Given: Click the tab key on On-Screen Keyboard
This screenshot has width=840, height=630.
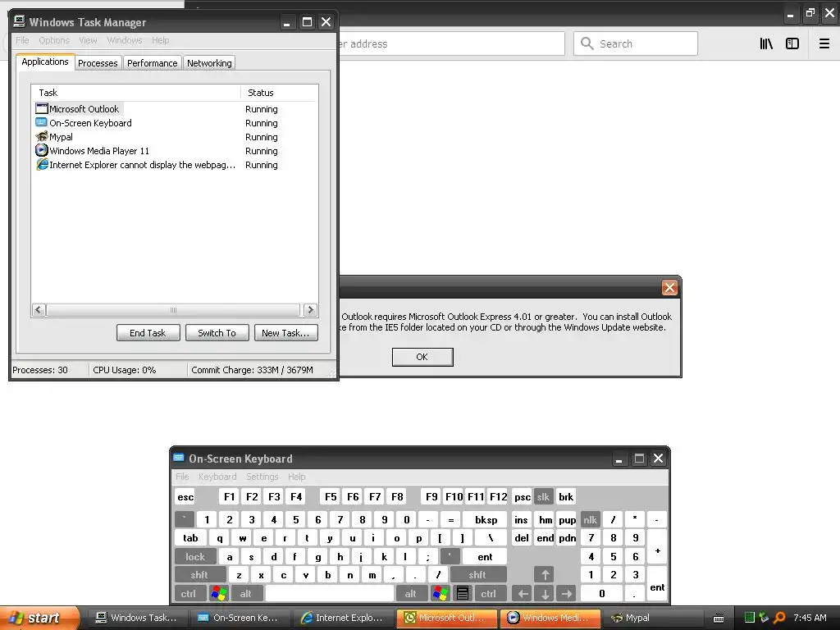Looking at the screenshot, I should tap(190, 538).
